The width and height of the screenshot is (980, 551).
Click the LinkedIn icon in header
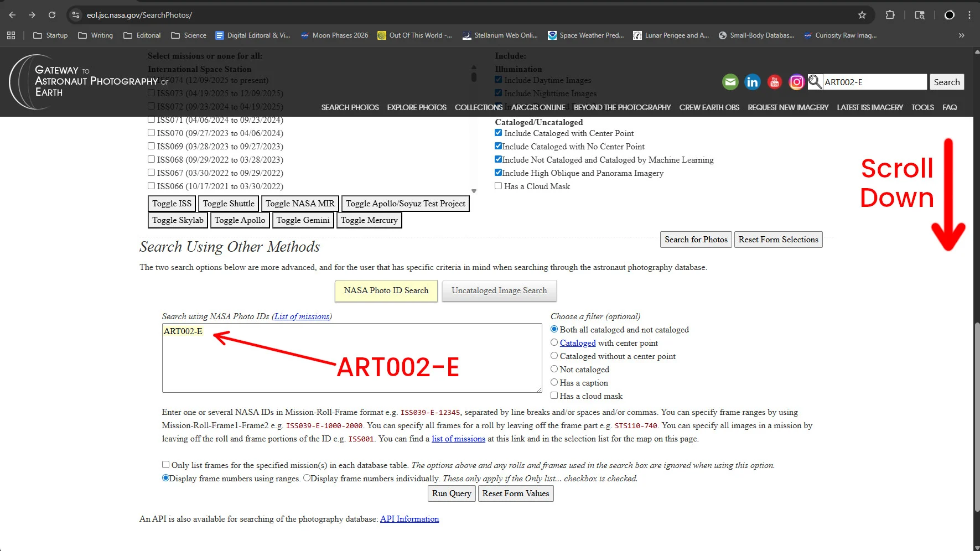point(753,82)
